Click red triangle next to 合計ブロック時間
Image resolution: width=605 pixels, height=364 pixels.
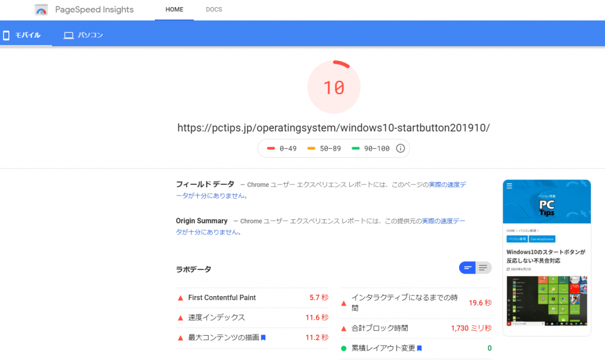tap(344, 329)
